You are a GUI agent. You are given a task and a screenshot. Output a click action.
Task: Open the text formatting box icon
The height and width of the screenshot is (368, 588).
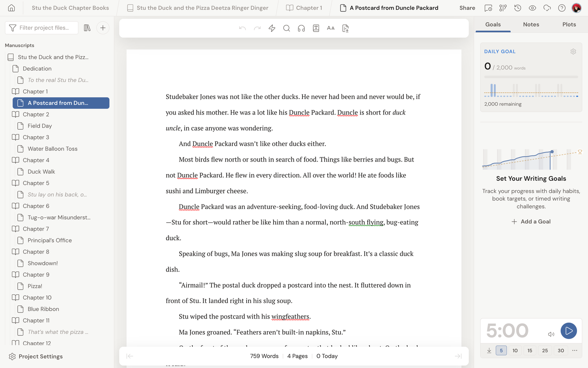tap(316, 28)
